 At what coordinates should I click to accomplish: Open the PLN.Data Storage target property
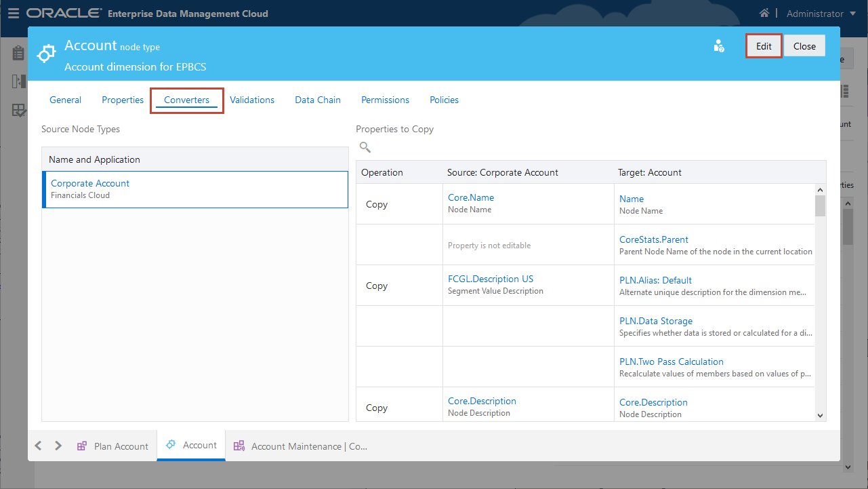point(656,321)
